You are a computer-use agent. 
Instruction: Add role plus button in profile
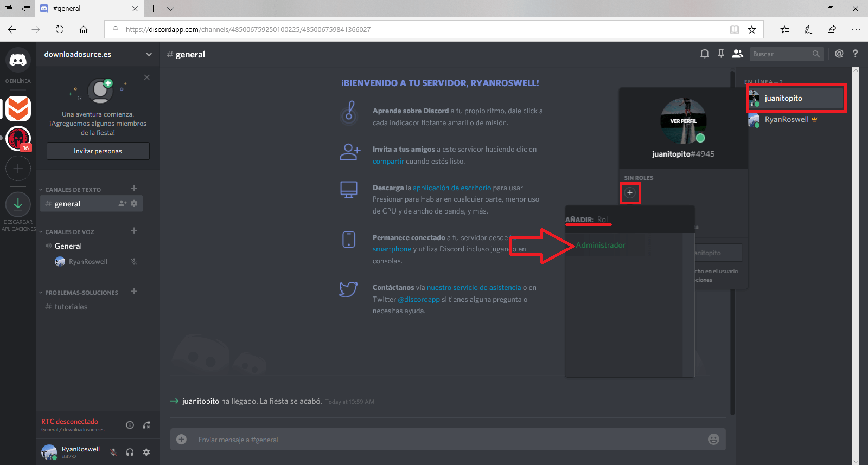click(x=630, y=193)
